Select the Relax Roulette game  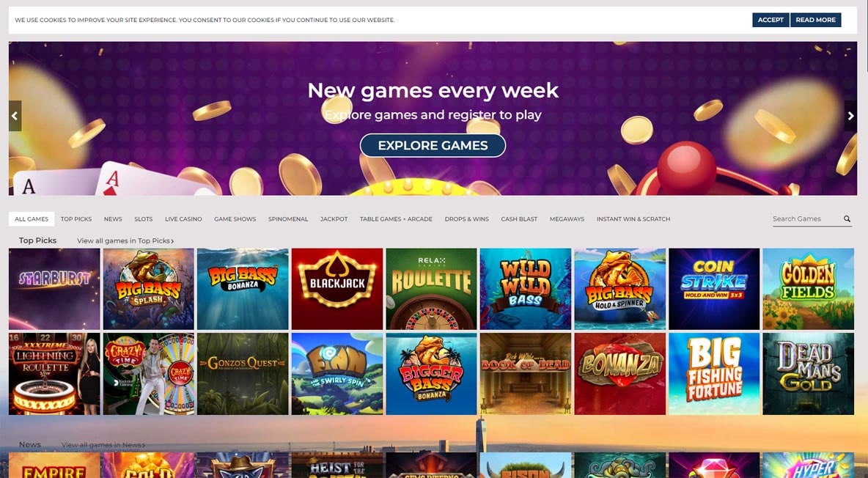(x=431, y=289)
